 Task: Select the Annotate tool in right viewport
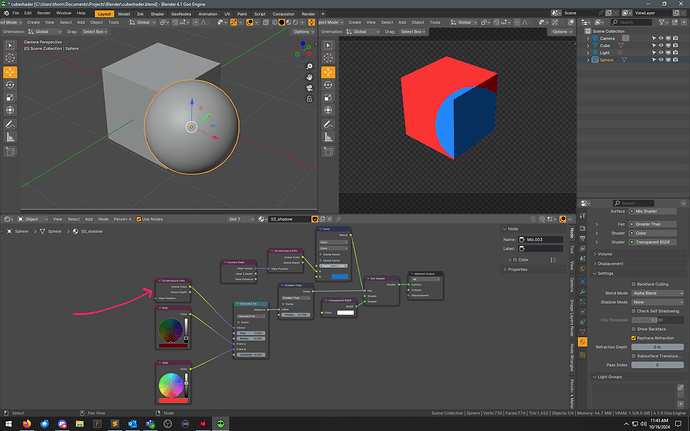[x=328, y=125]
